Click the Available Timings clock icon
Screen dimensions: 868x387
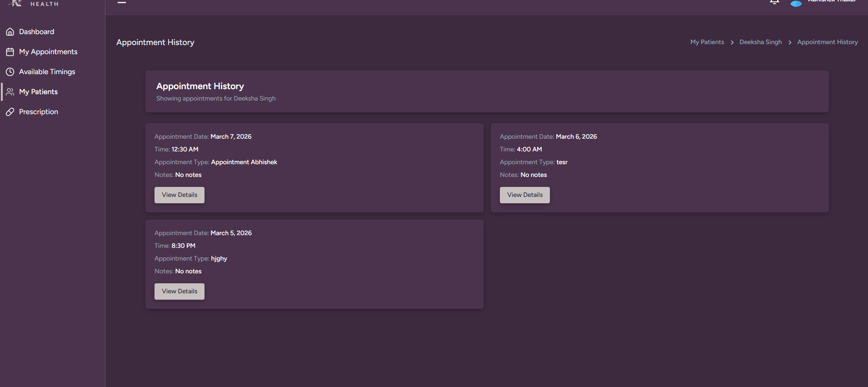point(10,72)
